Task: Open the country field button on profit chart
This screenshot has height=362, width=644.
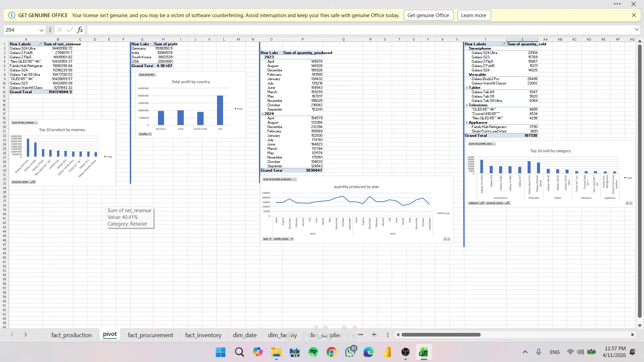Action: 145,134
